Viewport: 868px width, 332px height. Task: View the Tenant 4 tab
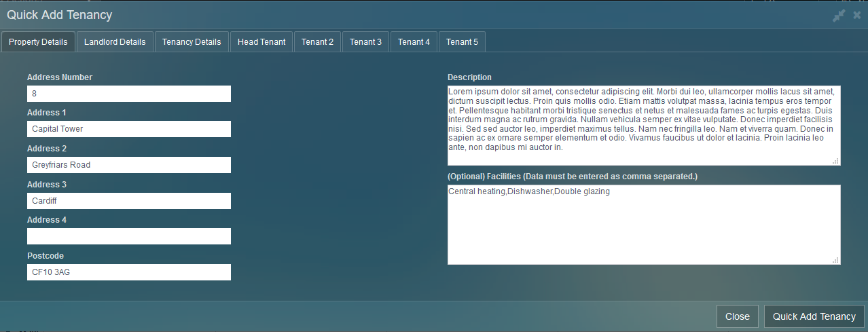click(414, 41)
